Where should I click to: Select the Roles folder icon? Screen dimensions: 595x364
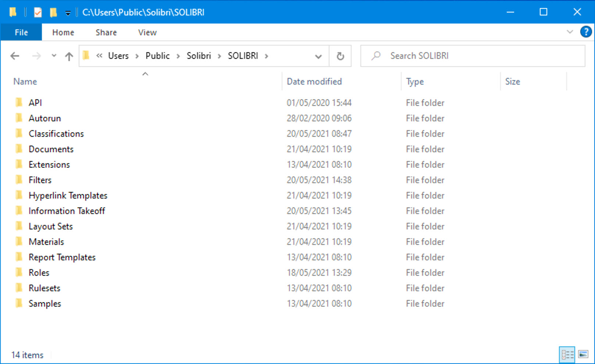[x=19, y=272]
